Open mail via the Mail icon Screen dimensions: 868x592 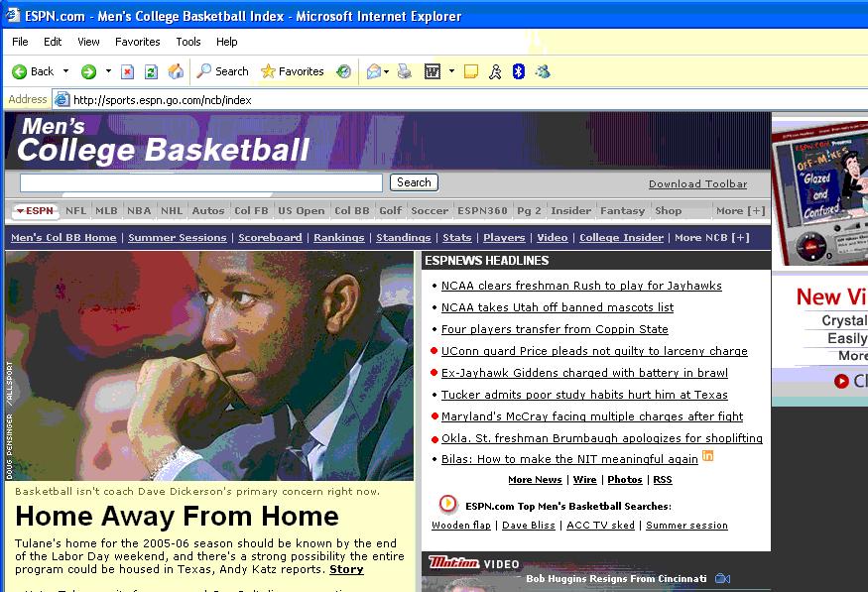[375, 71]
